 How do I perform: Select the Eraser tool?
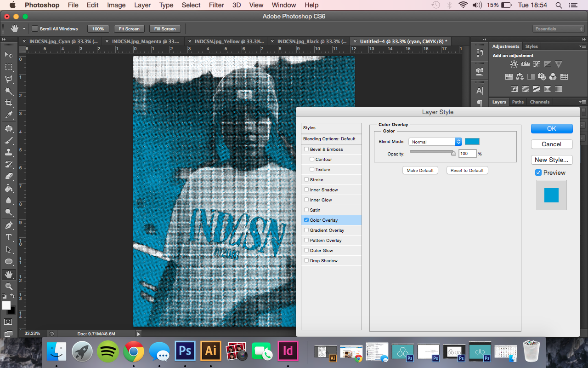click(9, 176)
